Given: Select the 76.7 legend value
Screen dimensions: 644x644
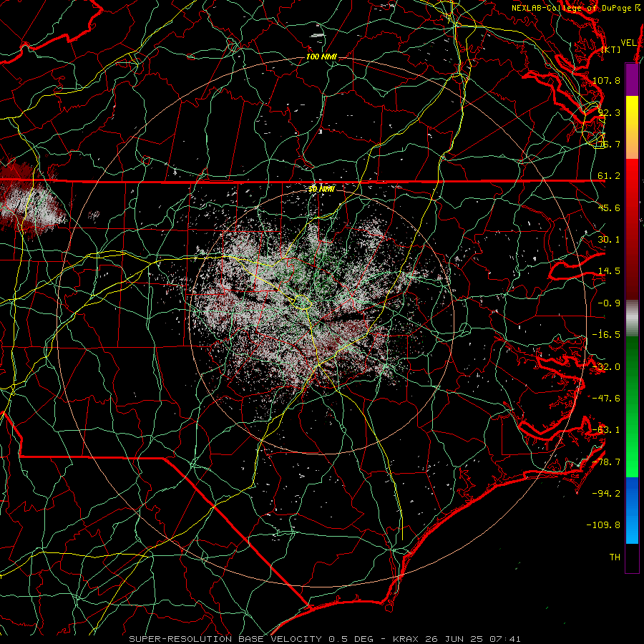Looking at the screenshot, I should 609,144.
